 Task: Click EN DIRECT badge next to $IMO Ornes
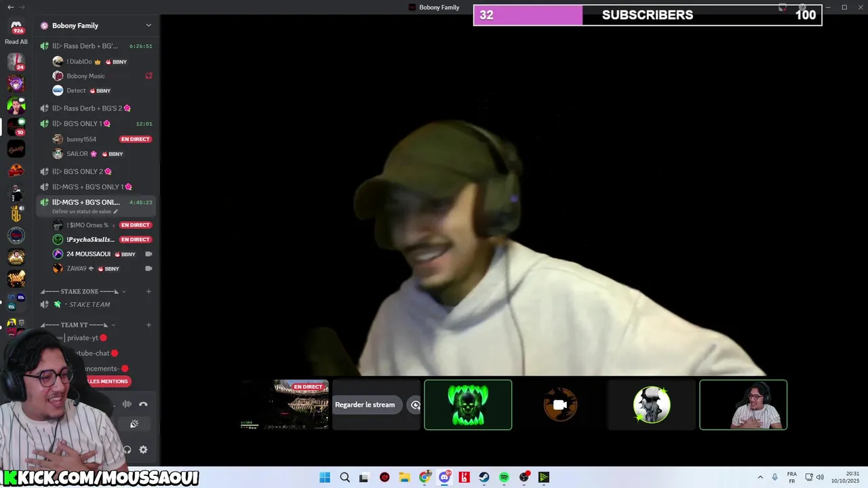tap(135, 225)
